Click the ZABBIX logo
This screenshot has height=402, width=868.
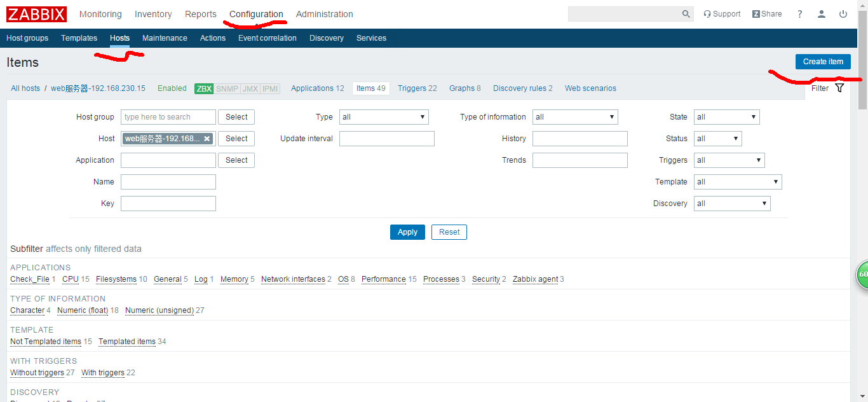pos(36,14)
